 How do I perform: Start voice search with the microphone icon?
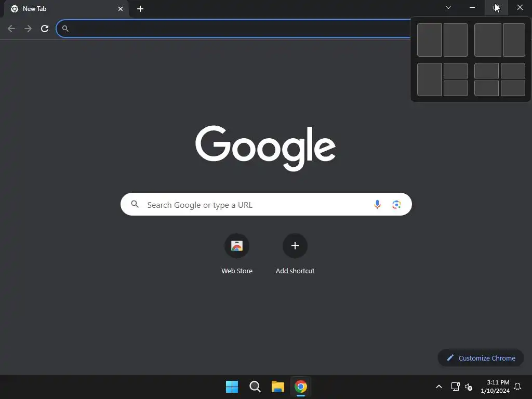(377, 204)
